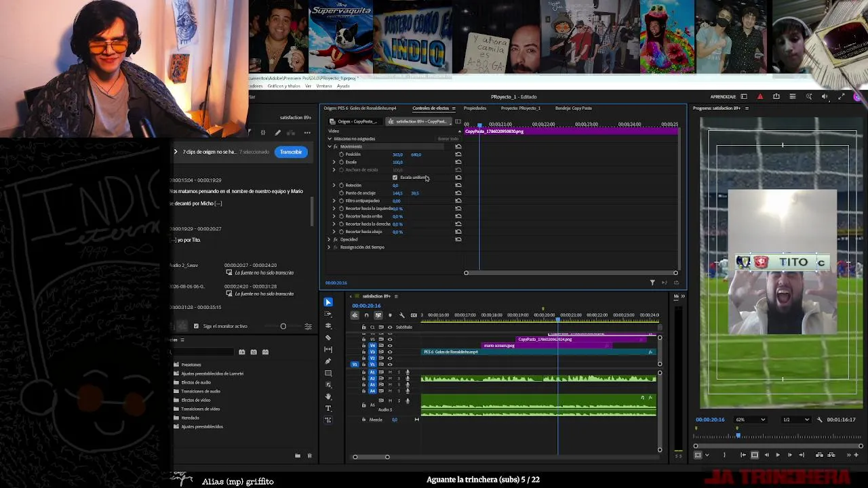Open the Ayuda menu

coord(344,86)
